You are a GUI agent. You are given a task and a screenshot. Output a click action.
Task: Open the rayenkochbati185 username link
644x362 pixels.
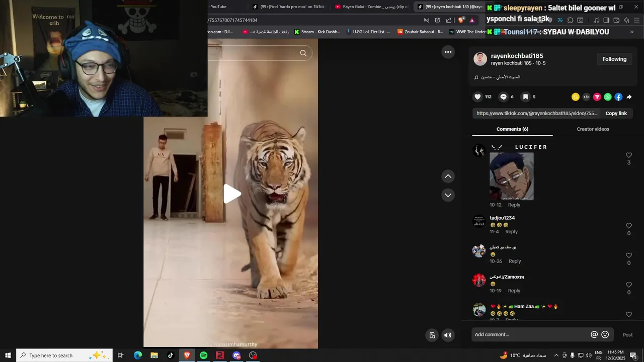click(517, 56)
